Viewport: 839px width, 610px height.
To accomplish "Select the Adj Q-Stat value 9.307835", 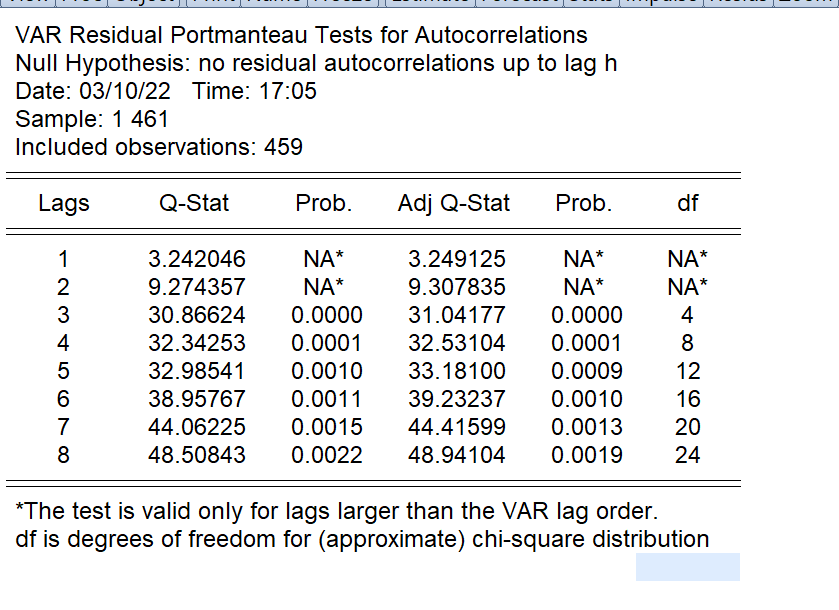I will [456, 287].
